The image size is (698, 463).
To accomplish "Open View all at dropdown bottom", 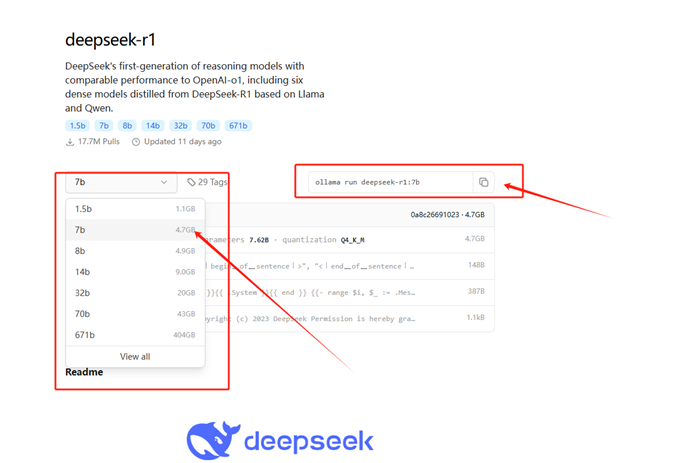I will [x=135, y=357].
